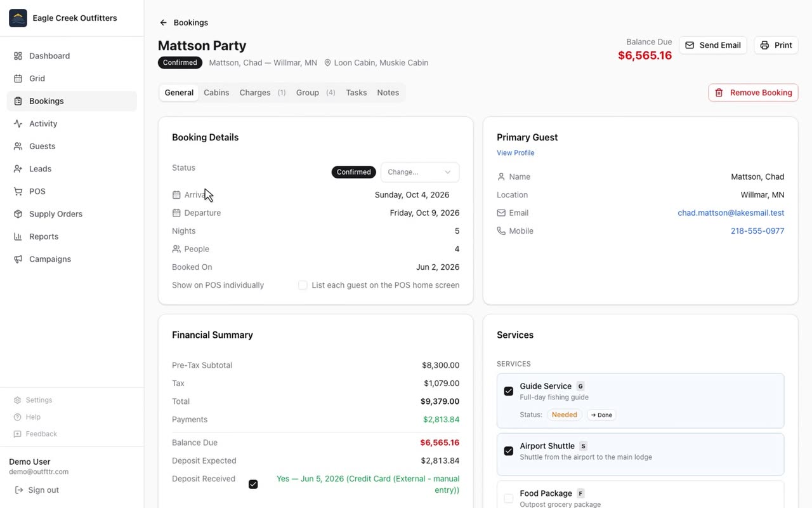Open the Notes tab
This screenshot has height=508, width=812.
pos(388,93)
